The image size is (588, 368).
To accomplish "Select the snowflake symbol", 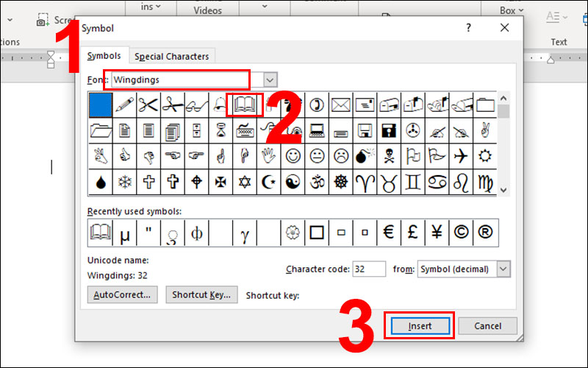I will (124, 182).
